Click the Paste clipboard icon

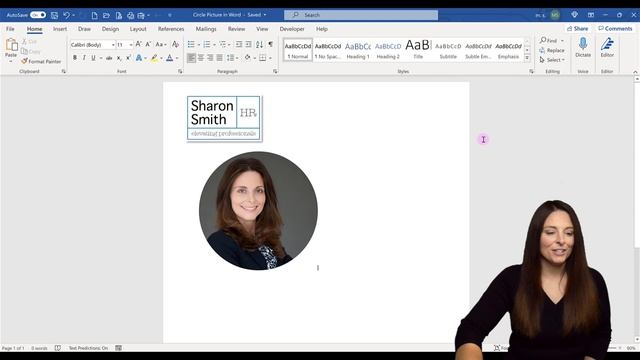pos(11,45)
